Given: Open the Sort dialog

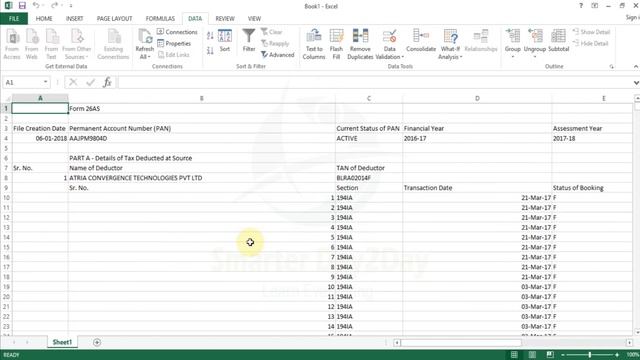Looking at the screenshot, I should coord(225,40).
